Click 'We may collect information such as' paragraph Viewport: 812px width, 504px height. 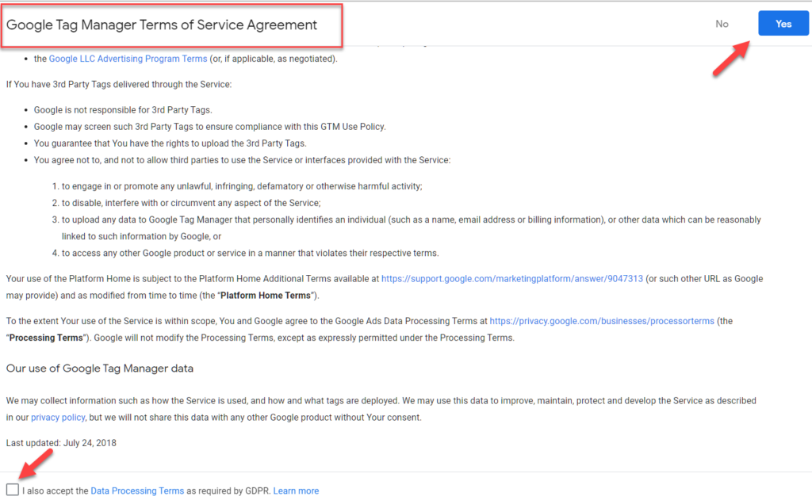[381, 410]
